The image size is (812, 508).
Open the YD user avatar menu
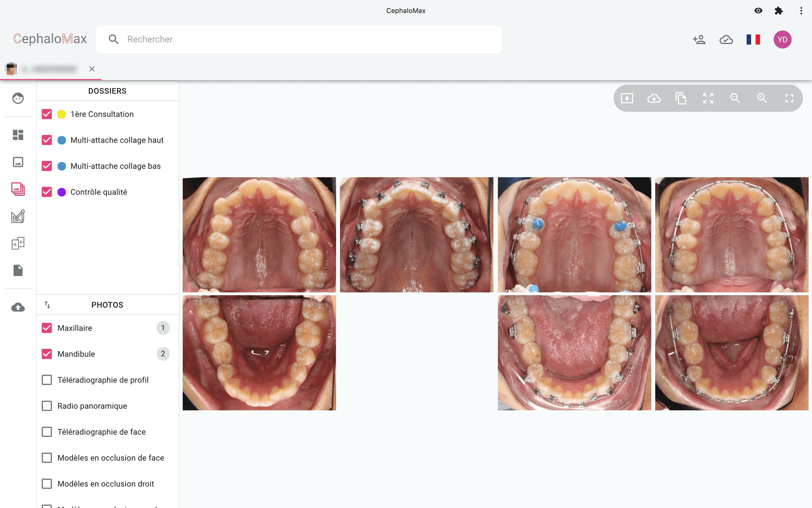pyautogui.click(x=782, y=39)
